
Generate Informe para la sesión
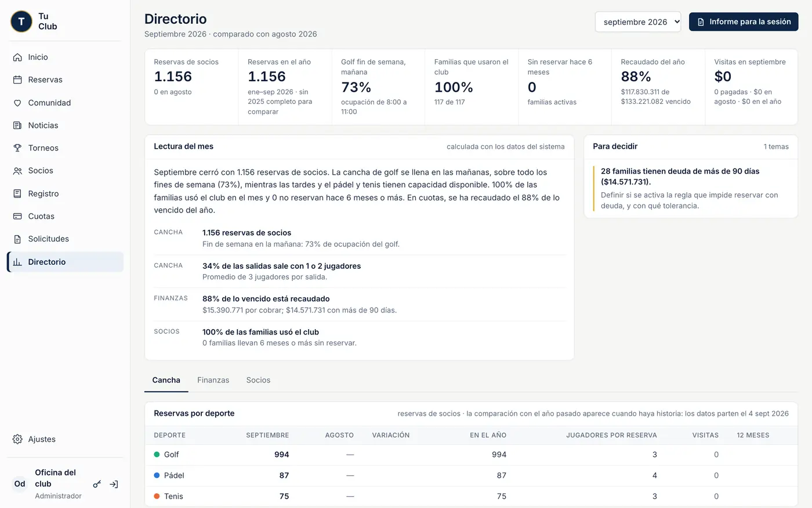click(744, 21)
